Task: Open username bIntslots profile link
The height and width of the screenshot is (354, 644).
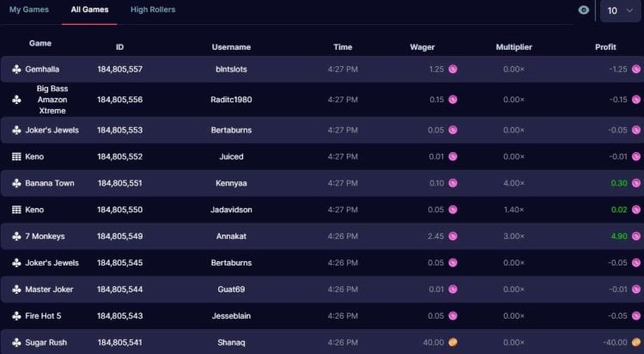Action: pos(231,70)
